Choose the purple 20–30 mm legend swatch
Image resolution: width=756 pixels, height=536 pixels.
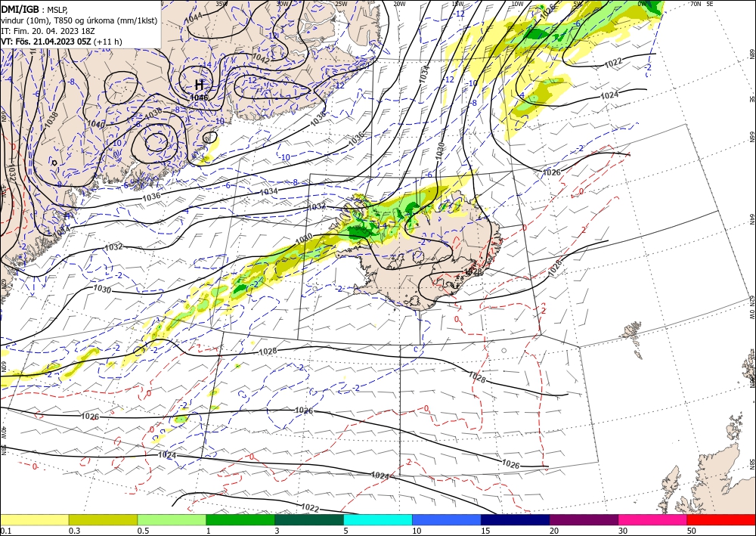click(x=584, y=519)
